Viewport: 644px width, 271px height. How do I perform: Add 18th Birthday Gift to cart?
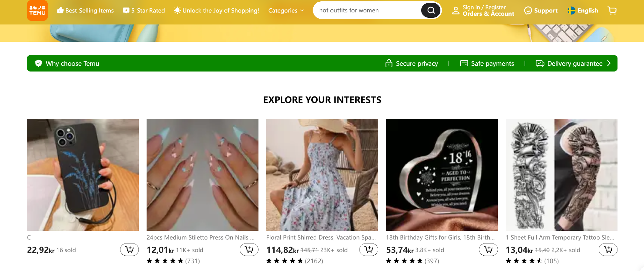[488, 250]
